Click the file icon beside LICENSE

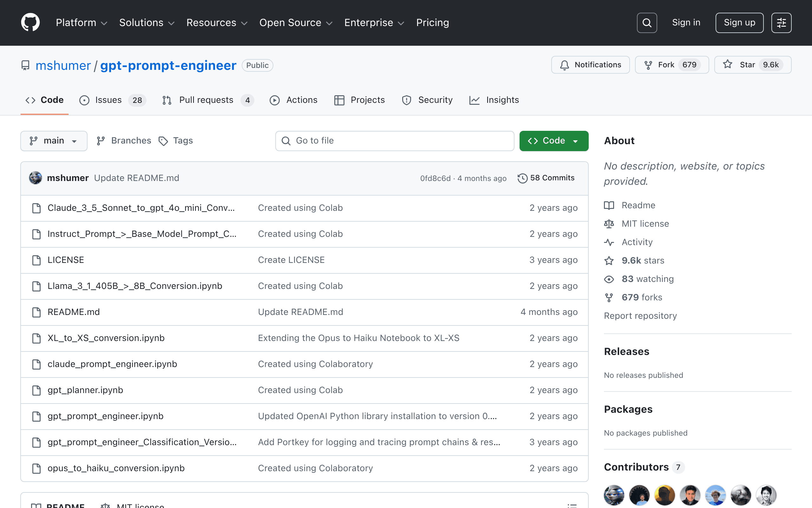tap(36, 260)
